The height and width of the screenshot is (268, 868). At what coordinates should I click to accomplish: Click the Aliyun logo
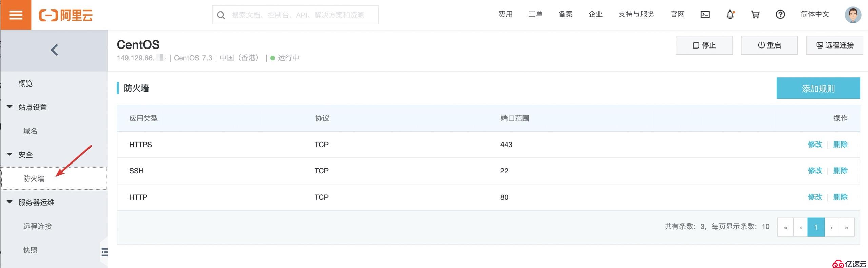click(66, 15)
